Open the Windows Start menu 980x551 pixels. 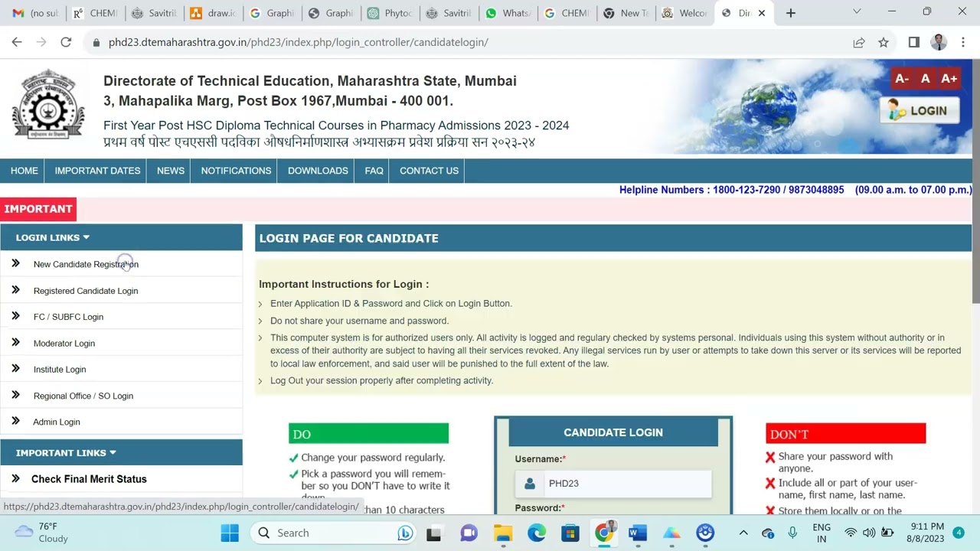230,533
